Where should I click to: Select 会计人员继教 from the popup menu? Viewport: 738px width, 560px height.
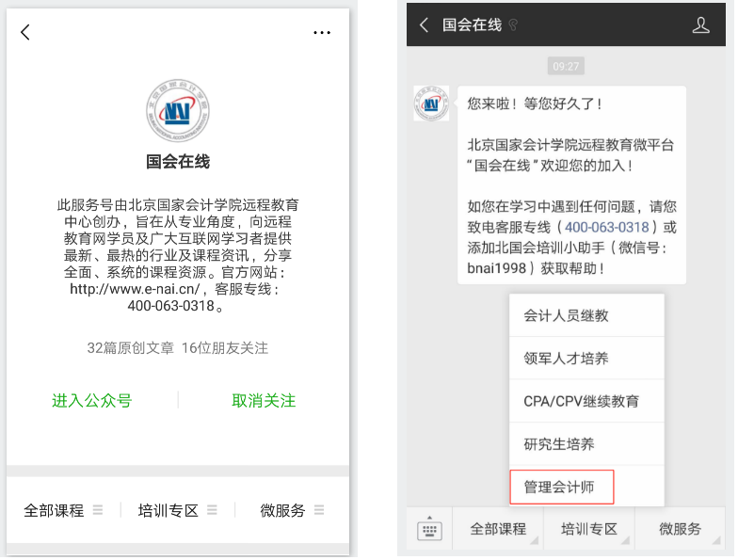click(586, 315)
